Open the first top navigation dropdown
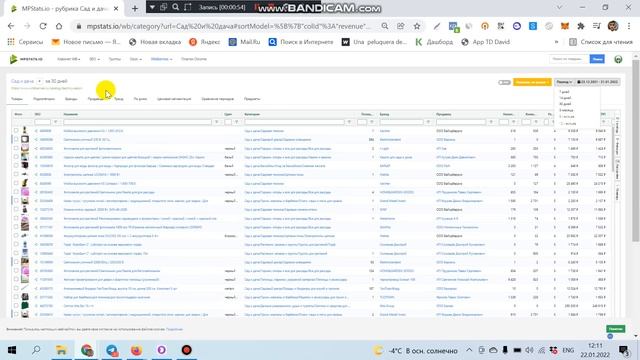Image resolution: width=640 pixels, height=360 pixels. (69, 59)
